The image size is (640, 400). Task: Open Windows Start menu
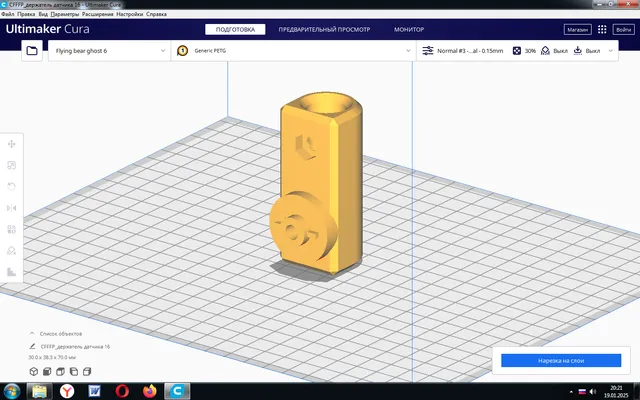(12, 391)
